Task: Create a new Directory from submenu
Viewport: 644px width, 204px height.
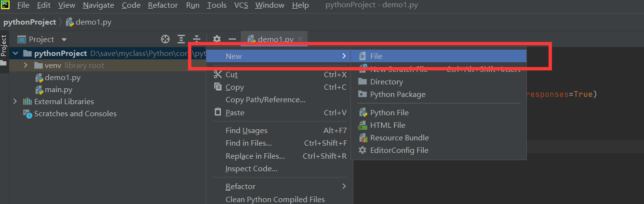Action: 439,82
